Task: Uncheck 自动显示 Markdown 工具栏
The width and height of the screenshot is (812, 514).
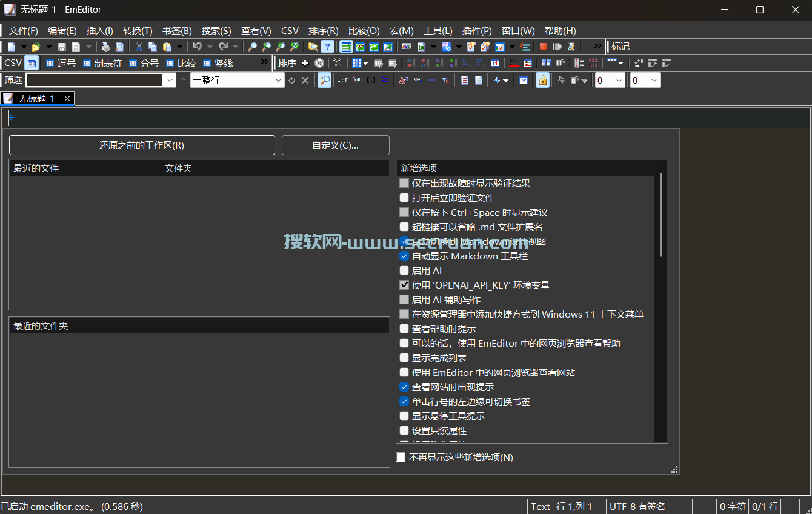Action: 404,256
